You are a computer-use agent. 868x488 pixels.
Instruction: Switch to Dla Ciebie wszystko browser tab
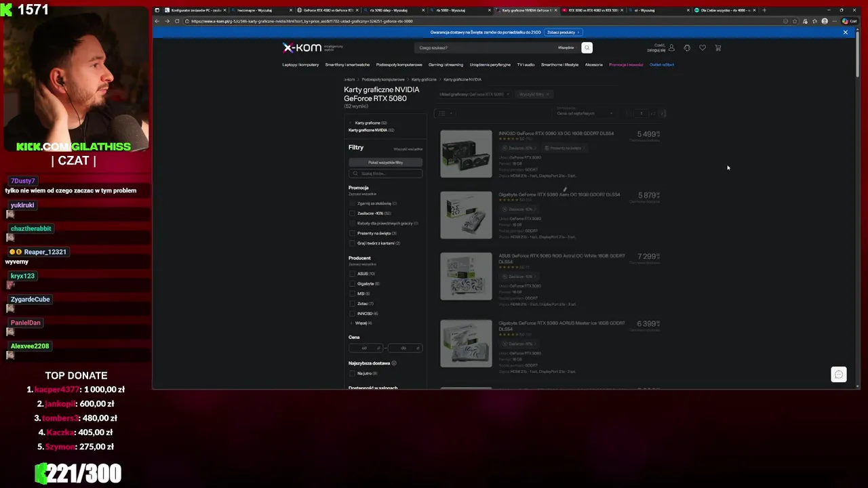pyautogui.click(x=724, y=10)
